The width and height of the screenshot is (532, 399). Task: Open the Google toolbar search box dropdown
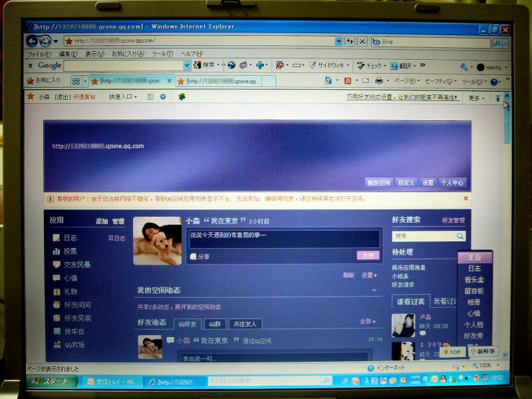coord(186,65)
